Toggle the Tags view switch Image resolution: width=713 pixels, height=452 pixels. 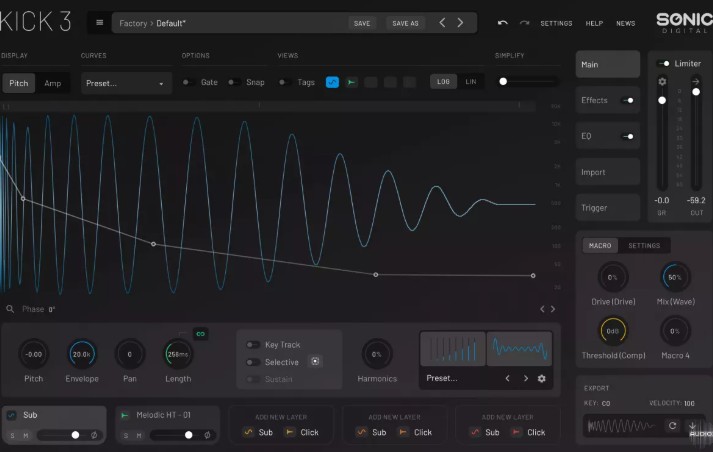click(285, 82)
